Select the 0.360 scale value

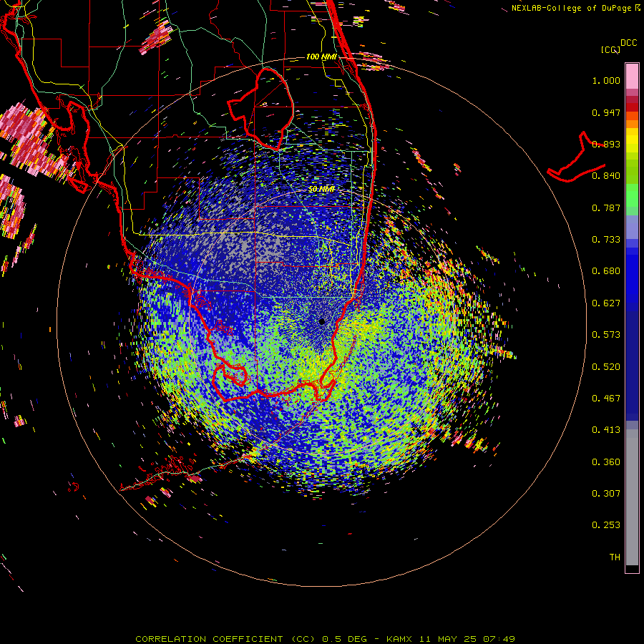coord(606,462)
